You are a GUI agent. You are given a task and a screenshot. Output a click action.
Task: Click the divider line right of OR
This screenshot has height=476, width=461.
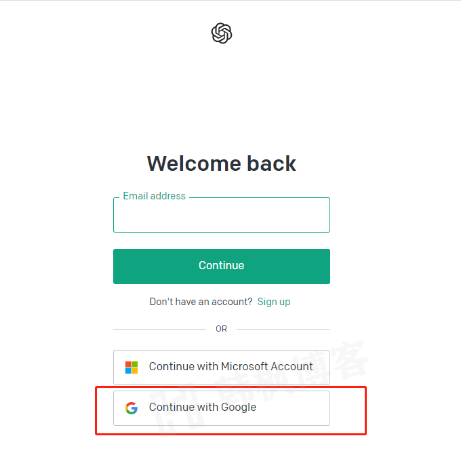coord(283,329)
